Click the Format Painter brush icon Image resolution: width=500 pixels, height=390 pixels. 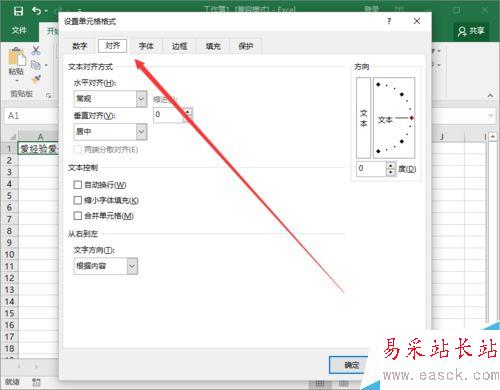point(36,79)
